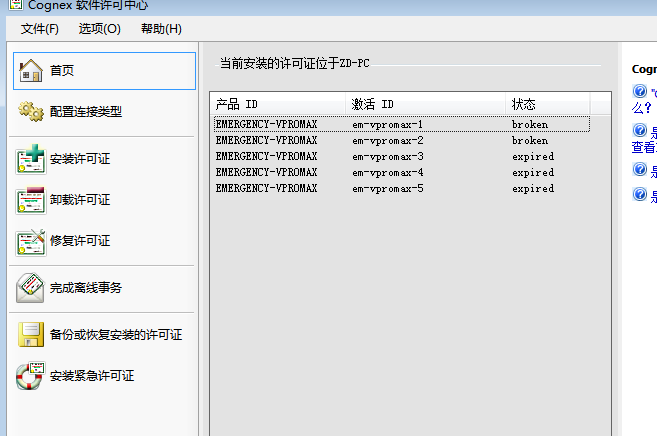Image resolution: width=657 pixels, height=436 pixels.
Task: Click the lifebuoy 安装紧急许可证 icon
Action: (30, 376)
